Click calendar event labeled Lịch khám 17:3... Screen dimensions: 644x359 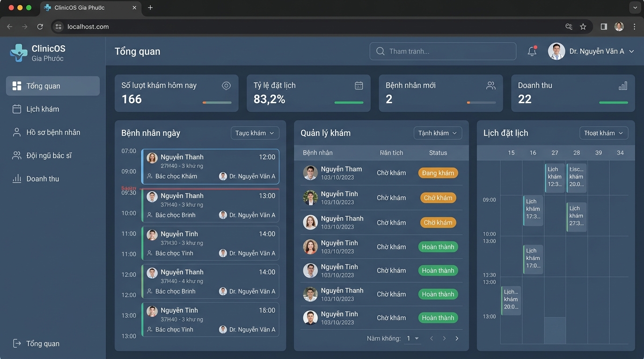533,210
